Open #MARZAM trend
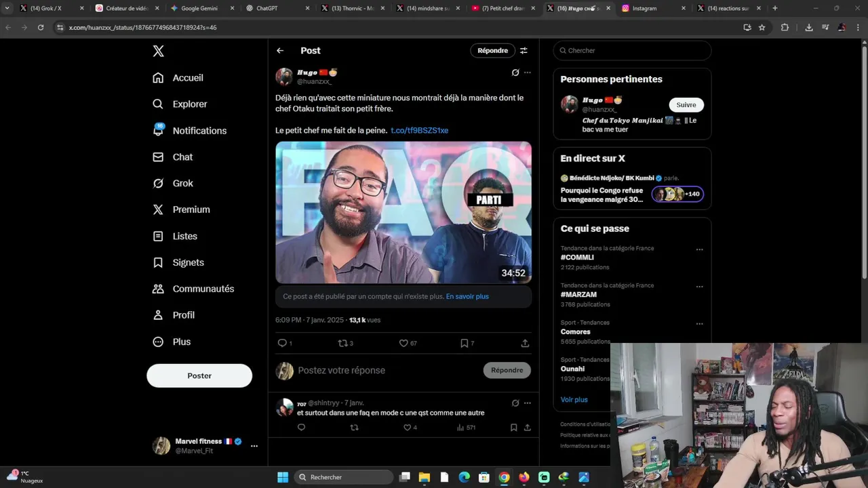The height and width of the screenshot is (488, 868). point(578,295)
